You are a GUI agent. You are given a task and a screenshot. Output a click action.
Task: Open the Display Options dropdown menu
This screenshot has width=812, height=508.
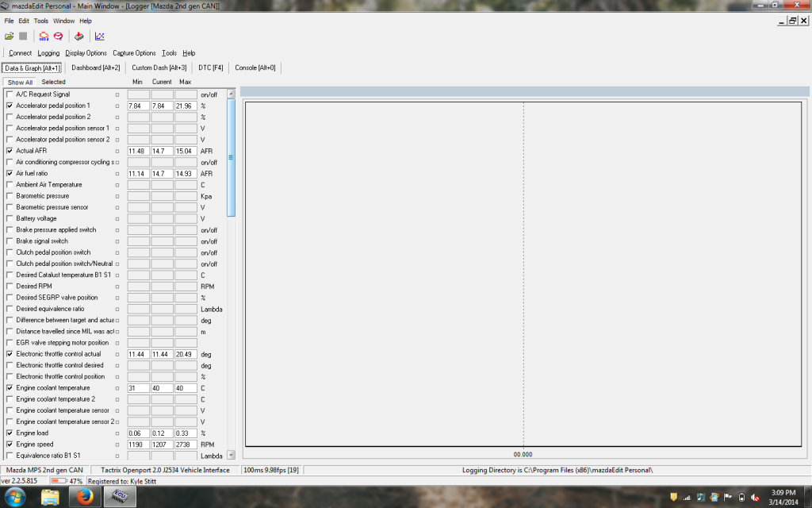click(86, 53)
